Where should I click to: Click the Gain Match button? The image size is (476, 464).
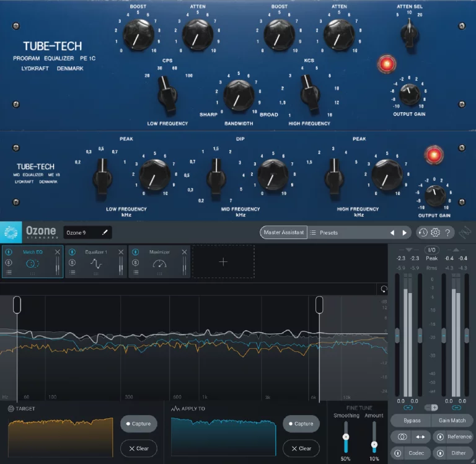coord(452,421)
